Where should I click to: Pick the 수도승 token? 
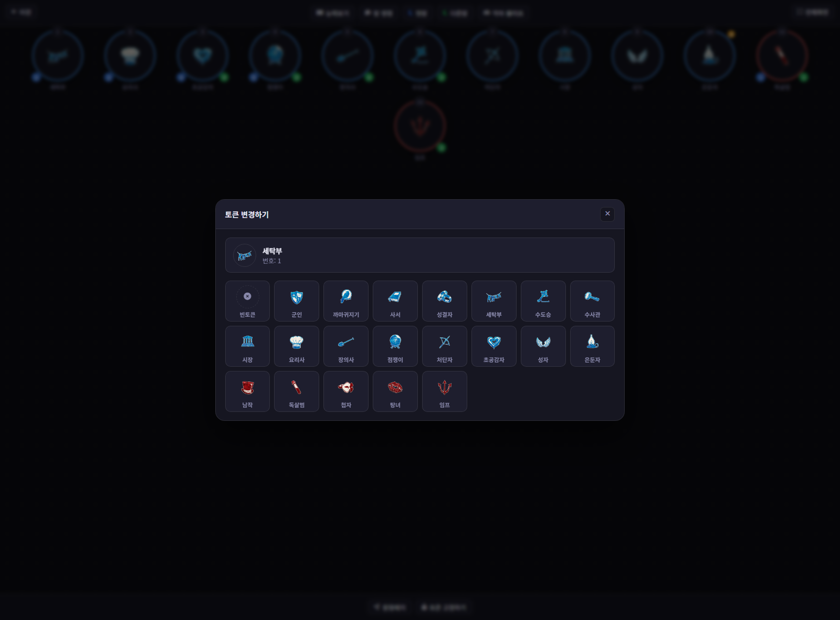coord(543,301)
